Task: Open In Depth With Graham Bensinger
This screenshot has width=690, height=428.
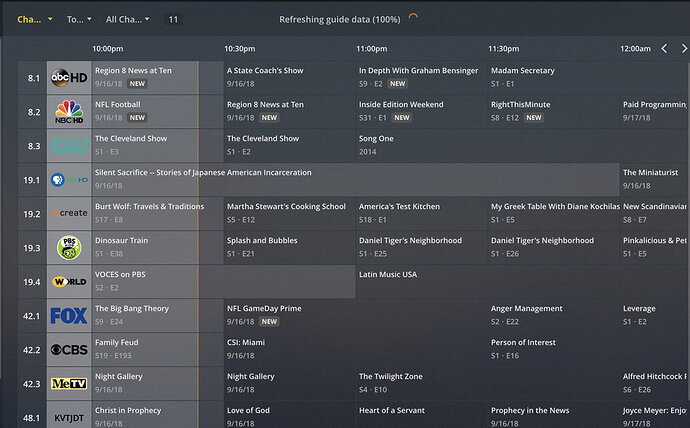Action: [422, 78]
